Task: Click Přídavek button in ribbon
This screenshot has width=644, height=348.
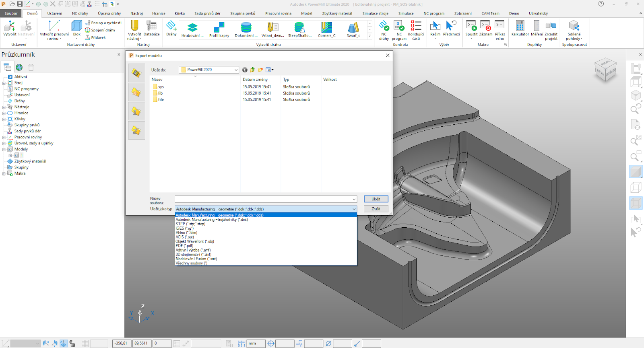Action: click(95, 37)
